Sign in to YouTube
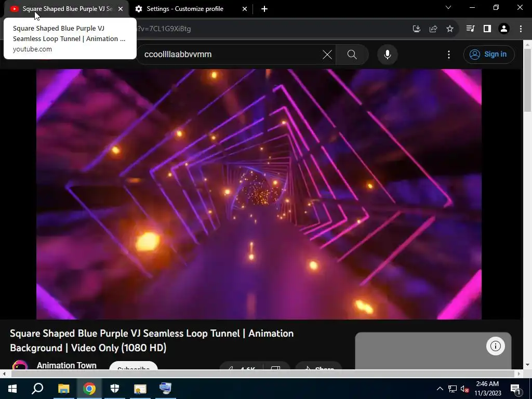This screenshot has width=532, height=399. tap(488, 54)
